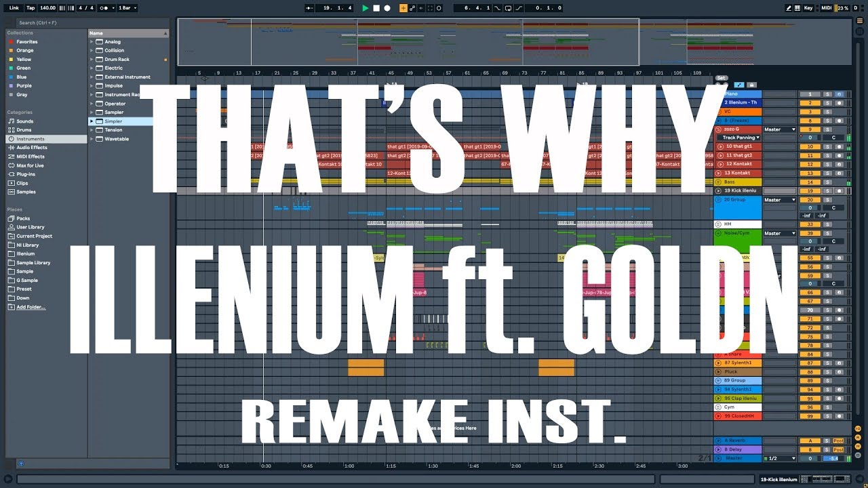Solo the 95 Clap Illenium track
This screenshot has height=488, width=868.
(827, 398)
